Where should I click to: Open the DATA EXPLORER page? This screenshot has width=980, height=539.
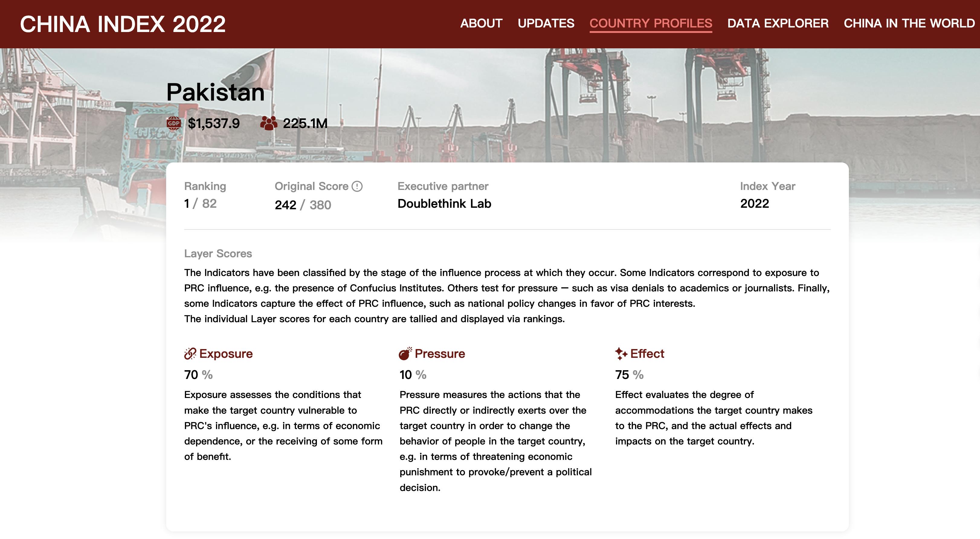point(778,23)
